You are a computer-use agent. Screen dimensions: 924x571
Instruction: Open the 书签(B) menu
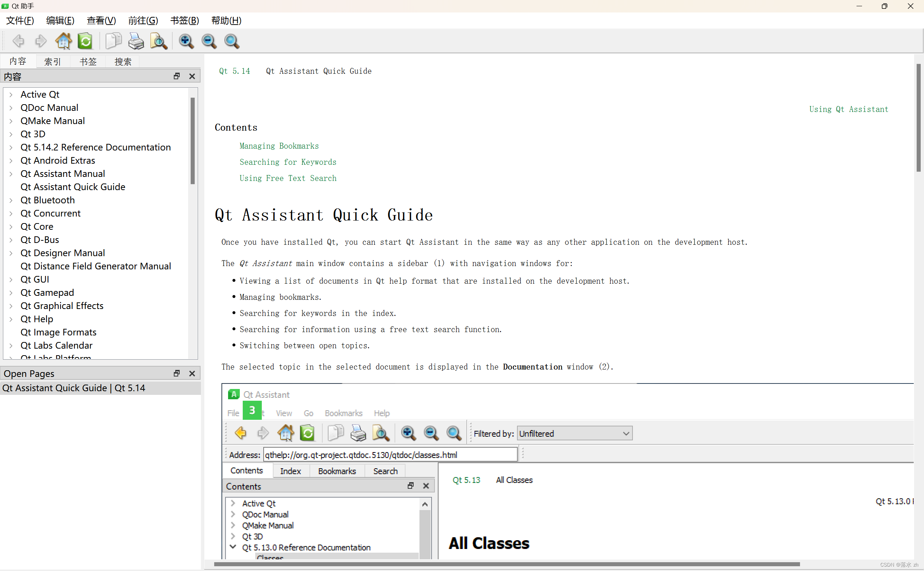(x=184, y=21)
